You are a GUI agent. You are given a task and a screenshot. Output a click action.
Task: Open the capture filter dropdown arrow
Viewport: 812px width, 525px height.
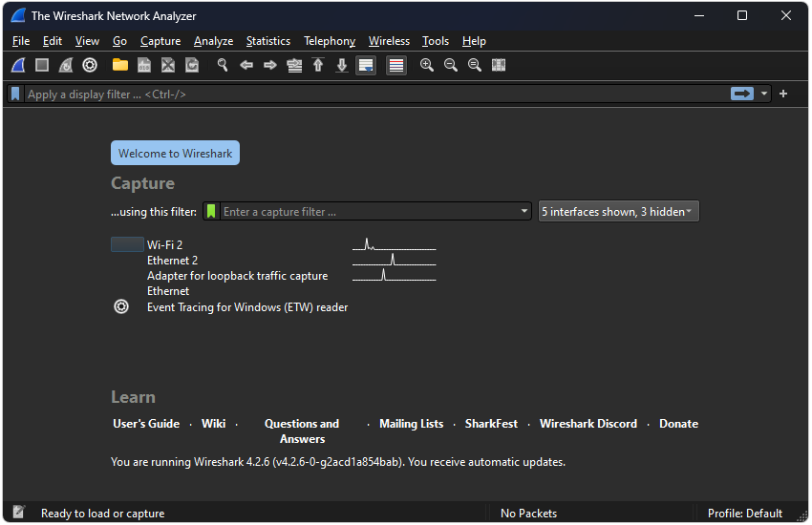coord(524,212)
